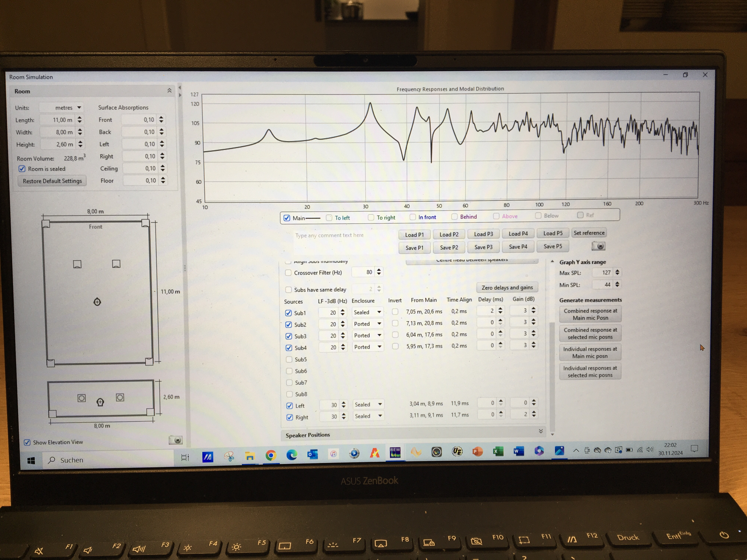Open PowerPoint from the taskbar
The height and width of the screenshot is (560, 747).
[x=477, y=451]
